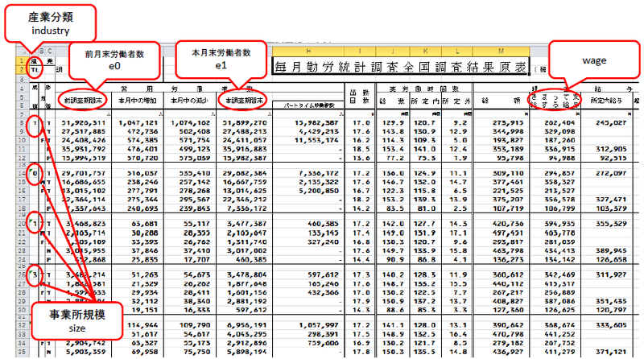Click cell with value 3,017,002
This screenshot has width=644, height=359.
tap(246, 250)
